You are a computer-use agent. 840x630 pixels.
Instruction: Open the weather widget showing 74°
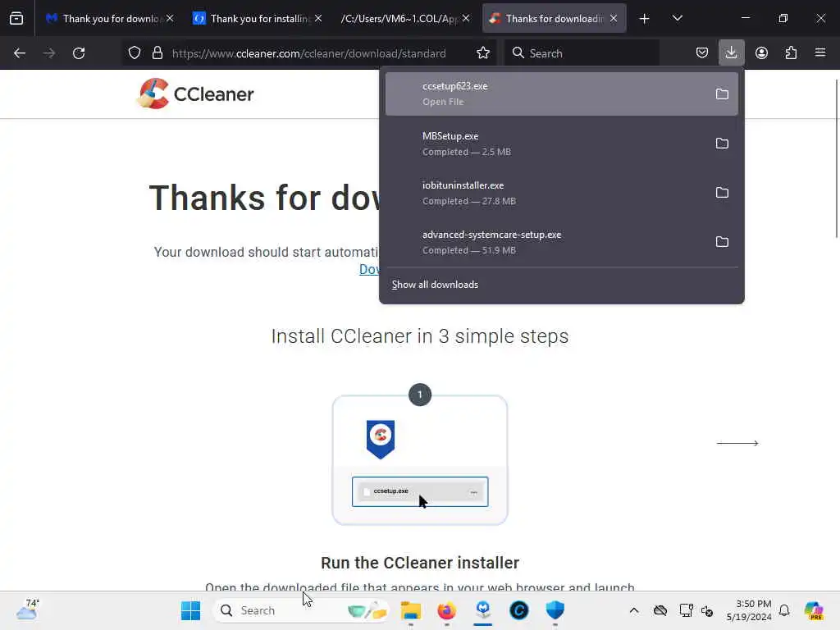[27, 609]
